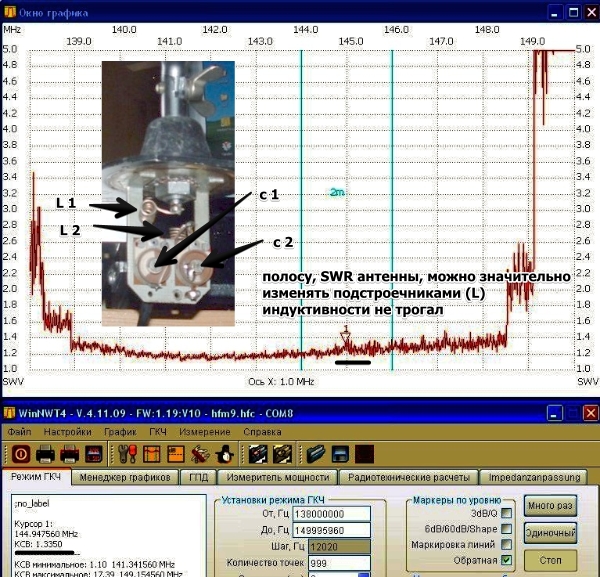600x577 pixels.
Task: Click the Одиночный sweep button
Action: 550,533
